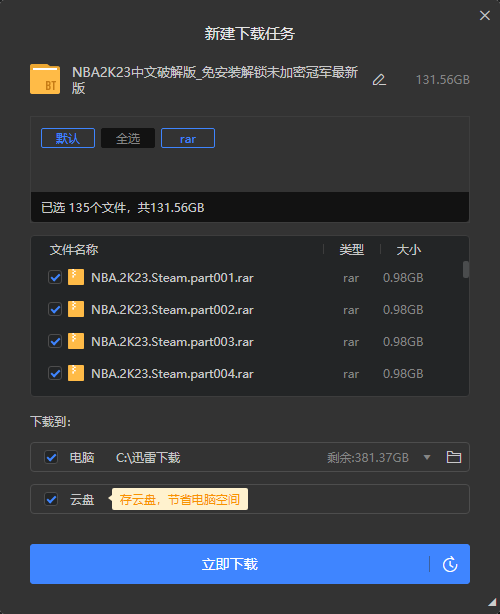500x614 pixels.
Task: Uncheck NBA.2K23.Steam.part002.rar checkbox
Action: click(x=55, y=309)
